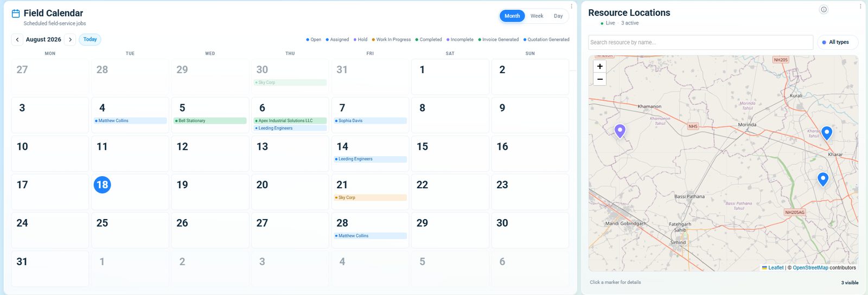Zoom out on the map

(600, 79)
